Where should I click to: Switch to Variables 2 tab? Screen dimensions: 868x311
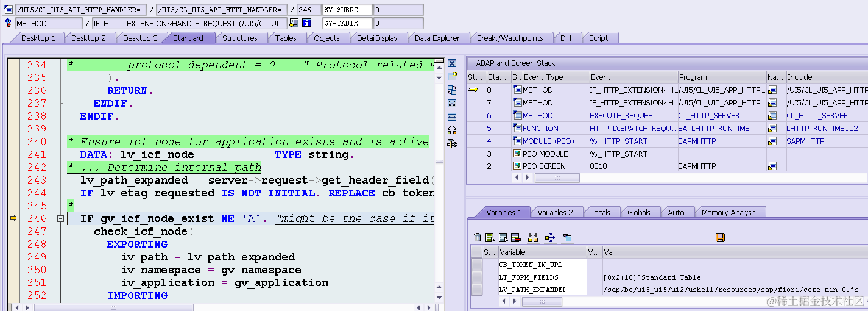click(x=555, y=212)
